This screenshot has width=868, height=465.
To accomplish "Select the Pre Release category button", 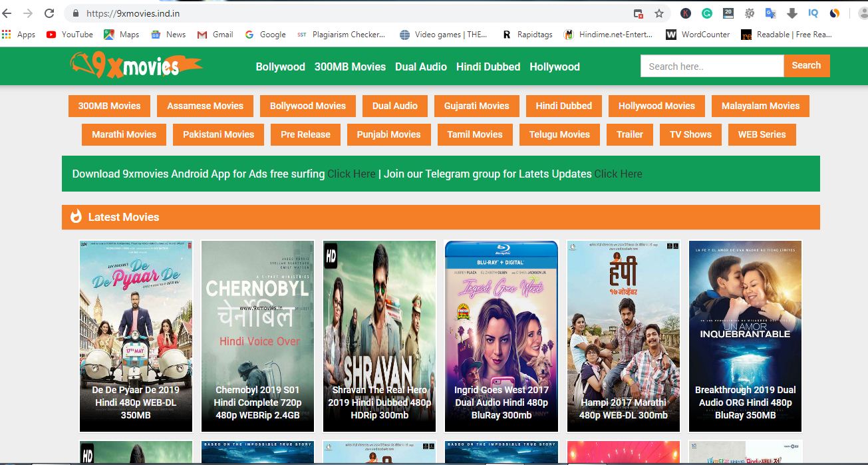I will pyautogui.click(x=305, y=134).
